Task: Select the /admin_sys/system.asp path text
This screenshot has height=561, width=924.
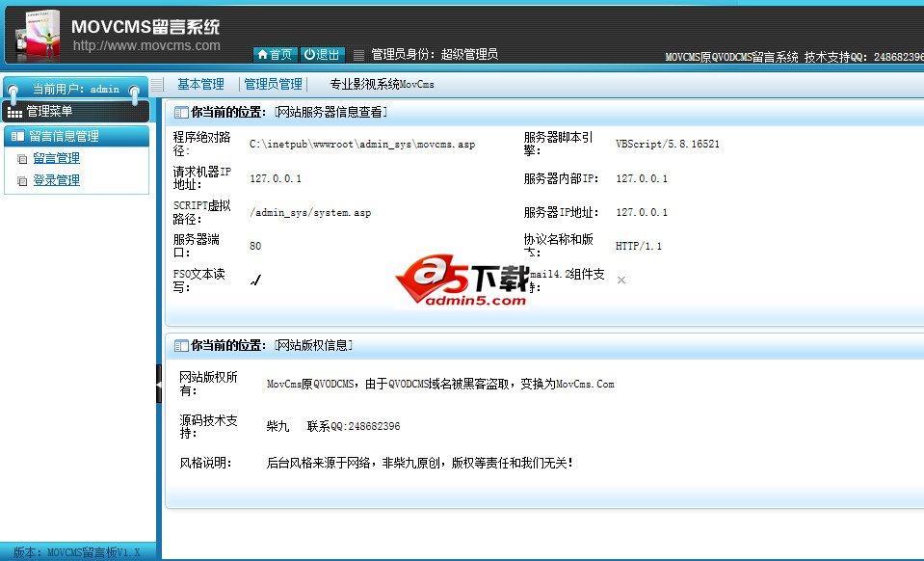Action: point(310,212)
